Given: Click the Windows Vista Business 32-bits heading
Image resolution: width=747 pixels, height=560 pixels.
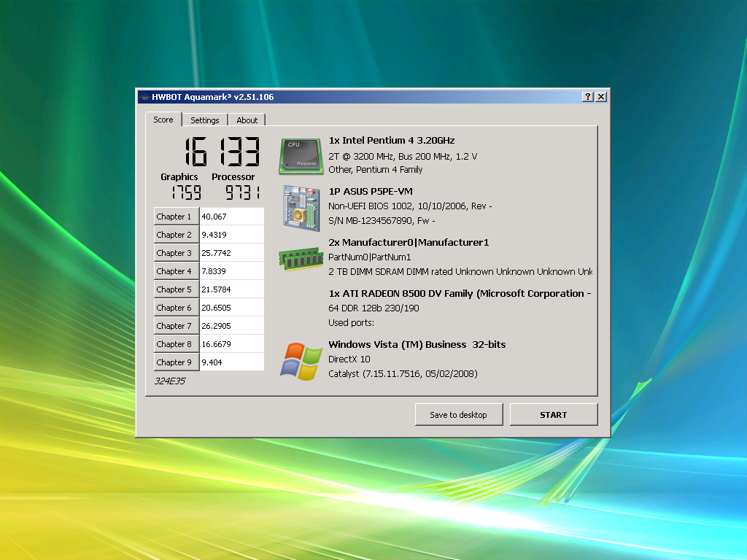Looking at the screenshot, I should (x=417, y=345).
